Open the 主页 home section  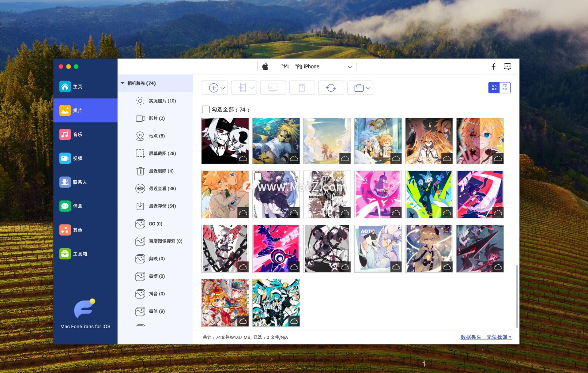[x=85, y=87]
